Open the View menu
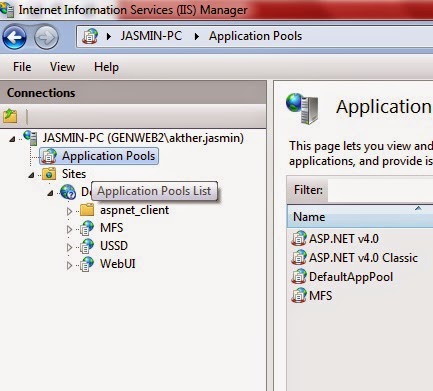 [62, 67]
